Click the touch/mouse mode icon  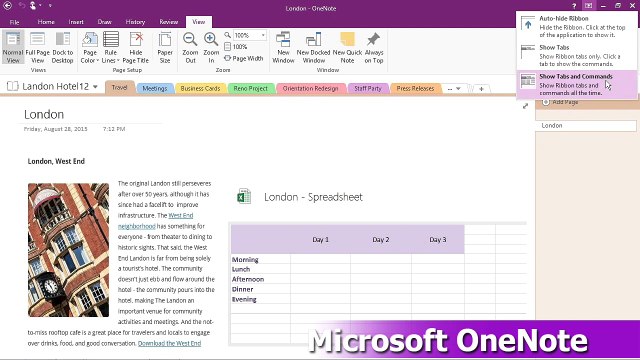click(x=33, y=5)
